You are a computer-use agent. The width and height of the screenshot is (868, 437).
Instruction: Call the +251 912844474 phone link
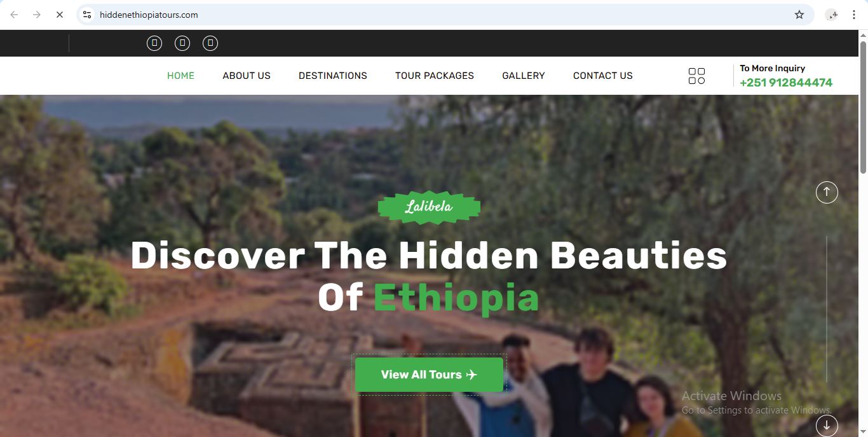point(786,83)
